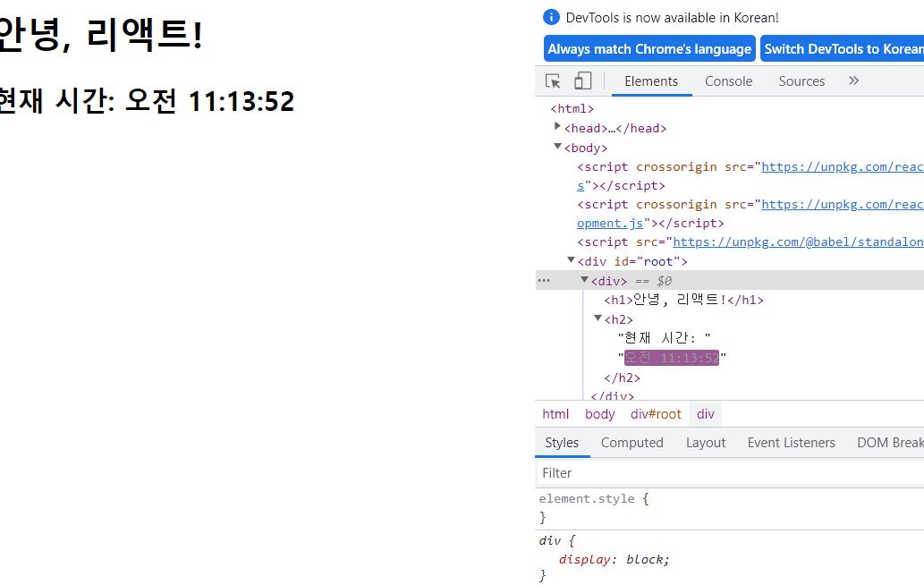Click Switch DevTools to Korean button
The width and height of the screenshot is (924, 585).
coord(842,49)
